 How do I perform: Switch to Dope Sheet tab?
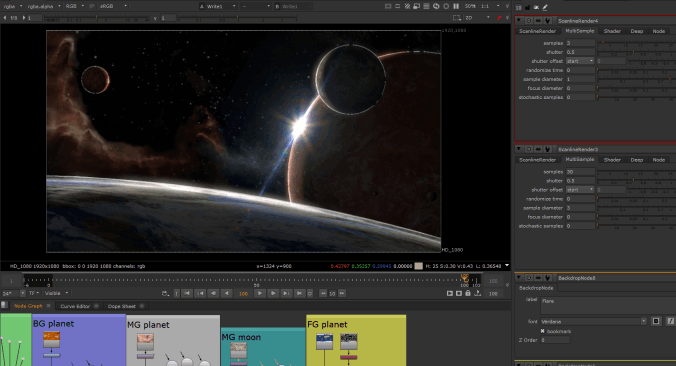pyautogui.click(x=122, y=306)
